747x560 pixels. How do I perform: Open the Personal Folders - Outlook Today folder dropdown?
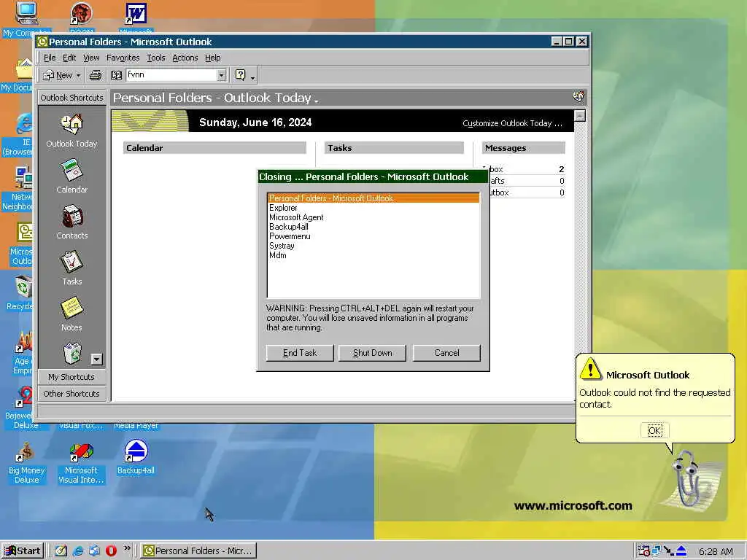click(x=317, y=100)
